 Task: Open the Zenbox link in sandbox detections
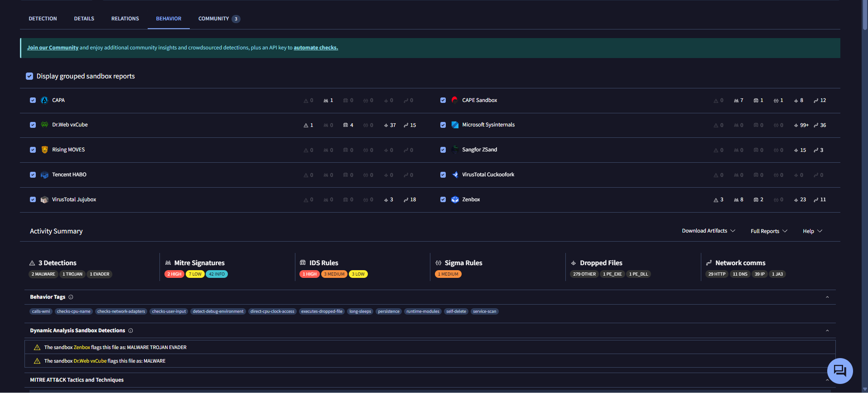(x=82, y=347)
